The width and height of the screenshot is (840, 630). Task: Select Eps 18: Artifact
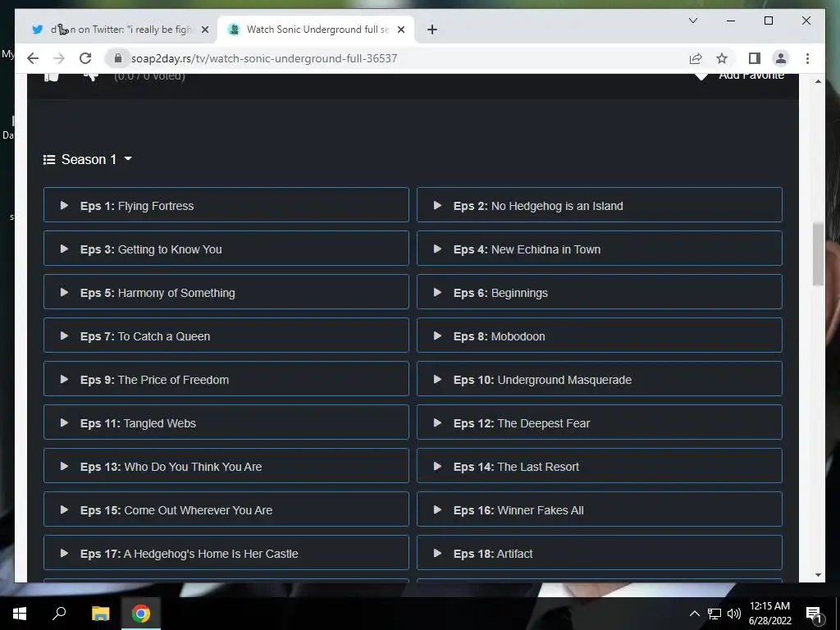[x=600, y=552]
